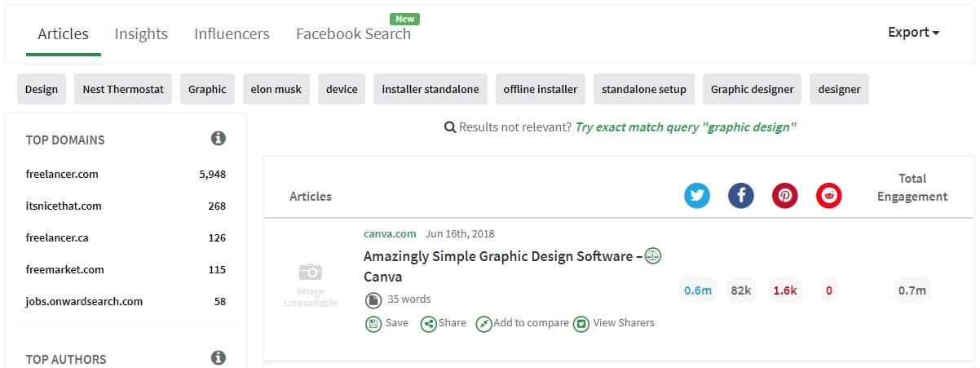Click the balance scale icon beside Canva title

click(653, 256)
